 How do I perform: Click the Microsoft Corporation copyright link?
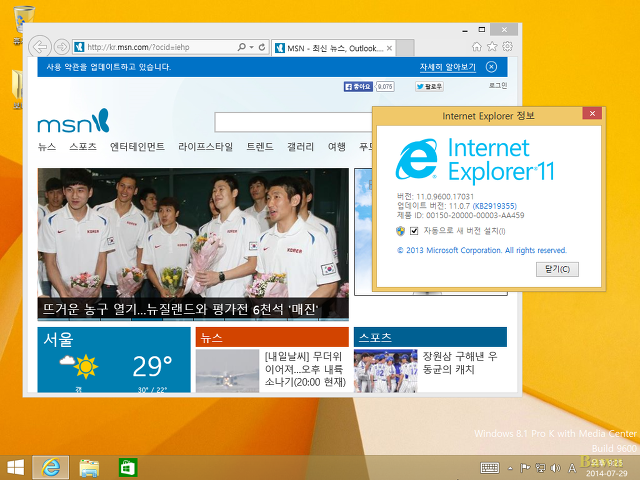click(482, 250)
